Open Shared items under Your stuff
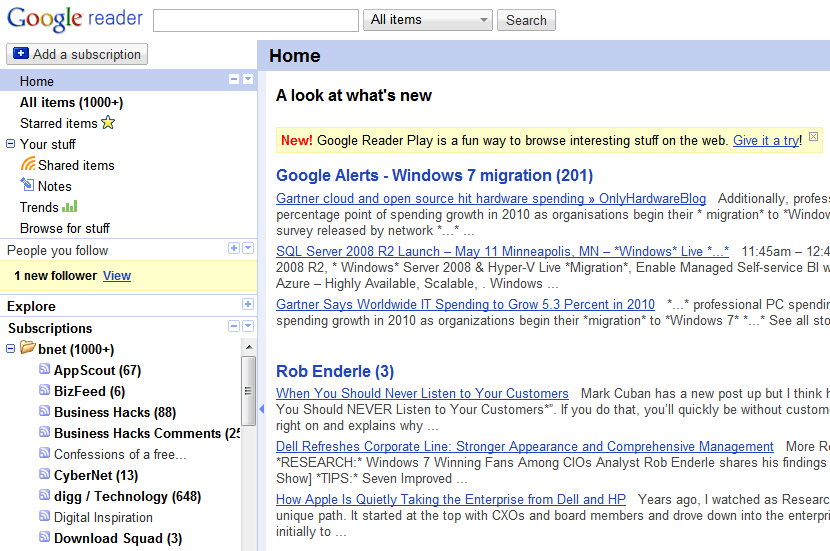The width and height of the screenshot is (830, 551). pyautogui.click(x=76, y=165)
